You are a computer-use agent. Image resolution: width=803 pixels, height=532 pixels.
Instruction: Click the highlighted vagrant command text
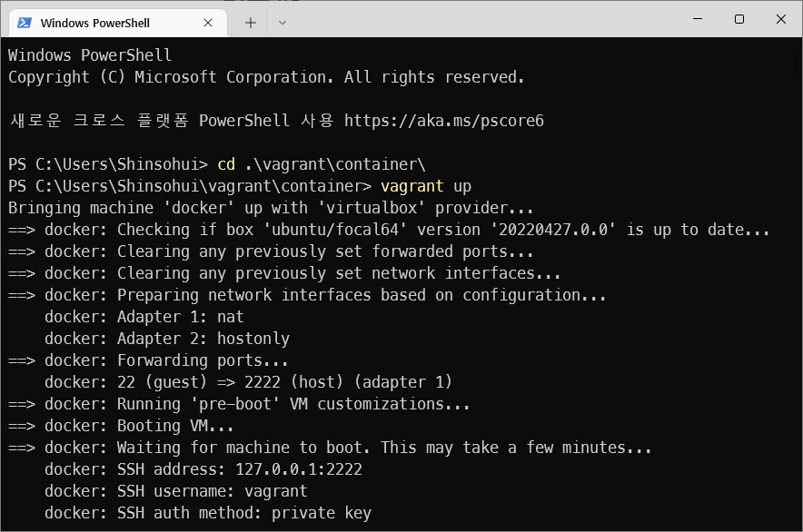point(411,185)
